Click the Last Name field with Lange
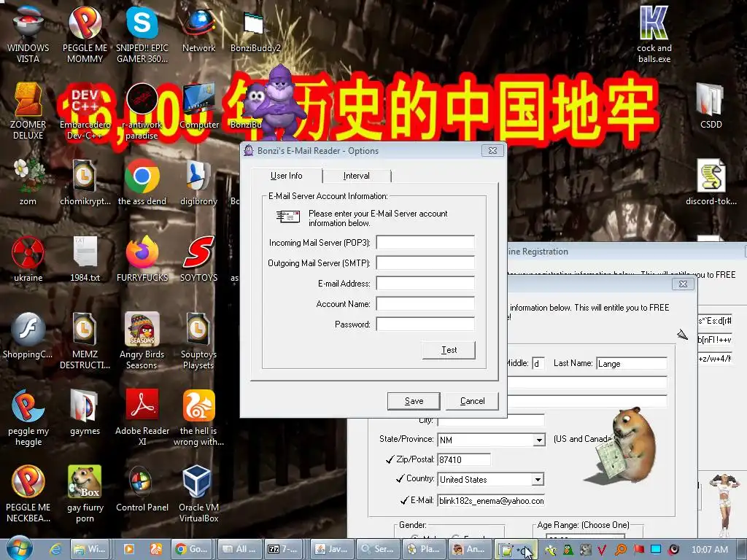Screen dimensions: 747x560 pos(632,363)
